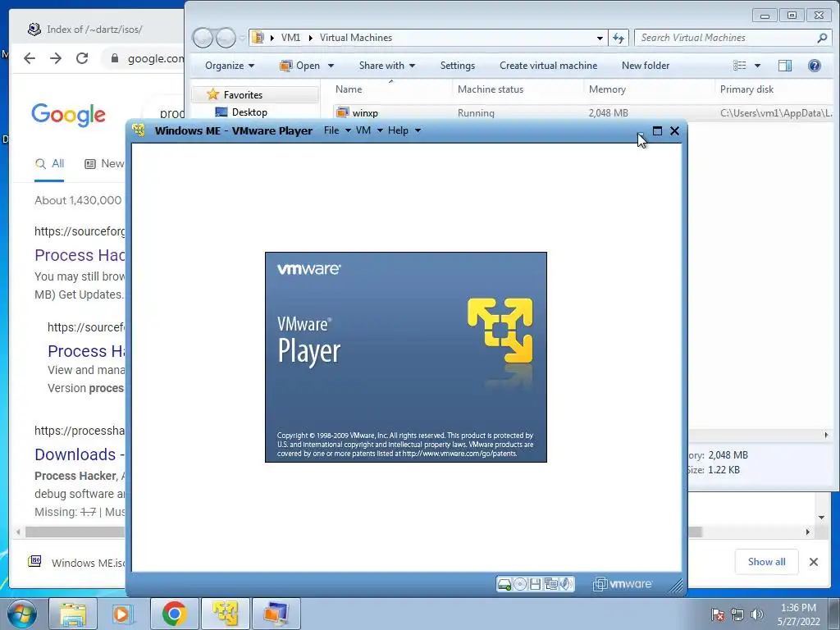The width and height of the screenshot is (840, 630).
Task: Click the Windows ME.iso download file icon
Action: click(x=34, y=561)
